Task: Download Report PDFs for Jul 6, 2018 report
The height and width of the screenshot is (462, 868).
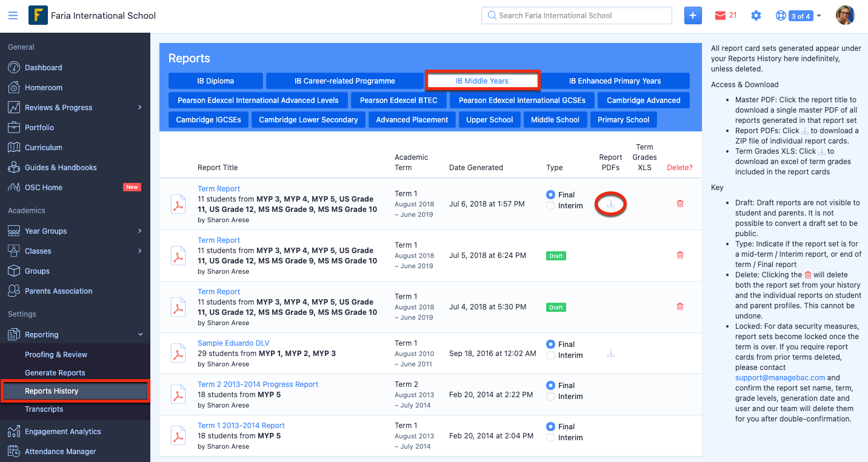Action: pyautogui.click(x=611, y=204)
